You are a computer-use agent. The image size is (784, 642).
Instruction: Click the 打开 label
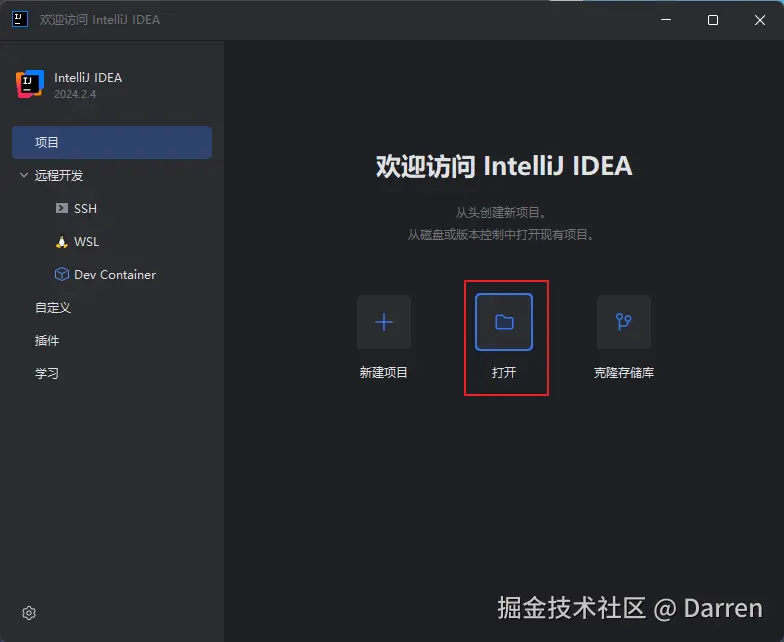[x=504, y=372]
